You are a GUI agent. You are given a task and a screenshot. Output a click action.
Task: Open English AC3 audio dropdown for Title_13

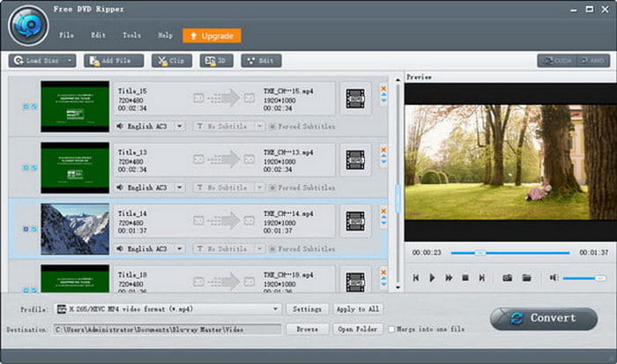click(x=180, y=188)
